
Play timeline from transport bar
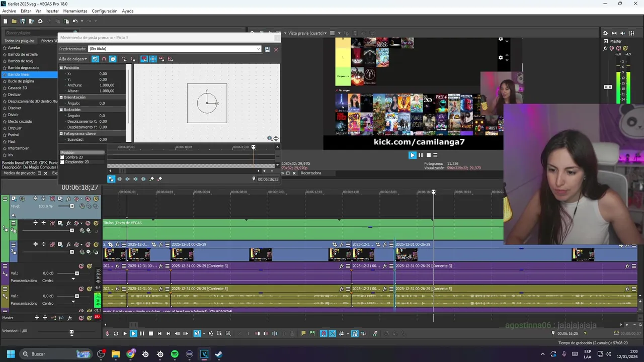tap(133, 334)
